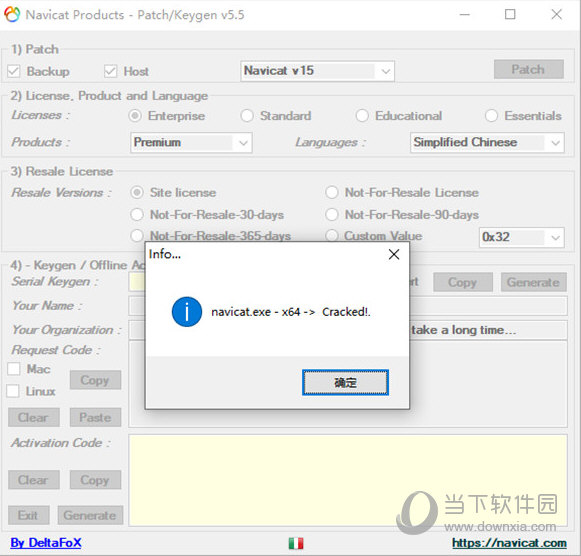The width and height of the screenshot is (581, 556).
Task: Toggle the Host checkbox
Action: pyautogui.click(x=110, y=71)
